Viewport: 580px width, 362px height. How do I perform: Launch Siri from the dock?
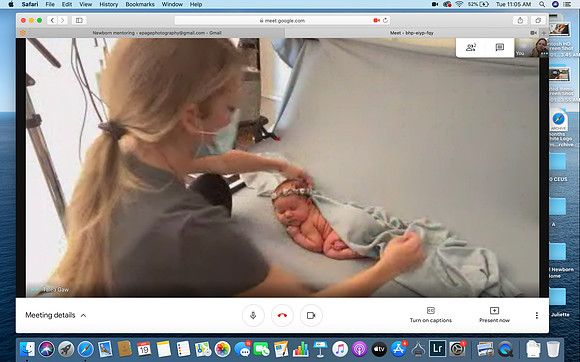(x=46, y=349)
